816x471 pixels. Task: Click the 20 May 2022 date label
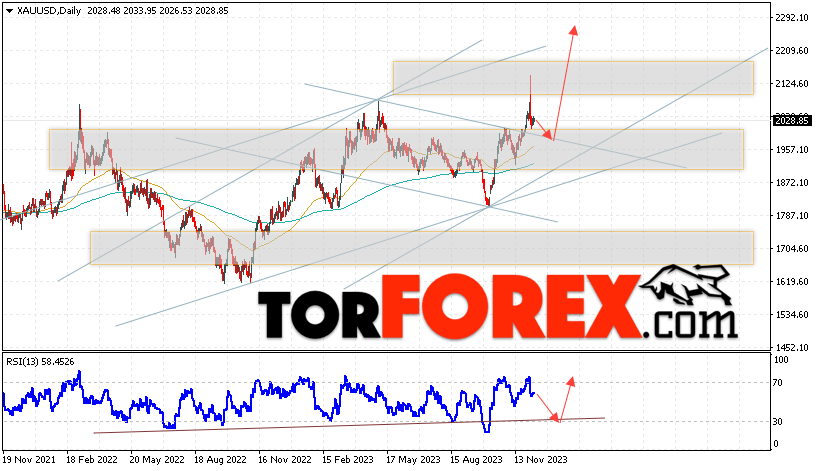[157, 460]
